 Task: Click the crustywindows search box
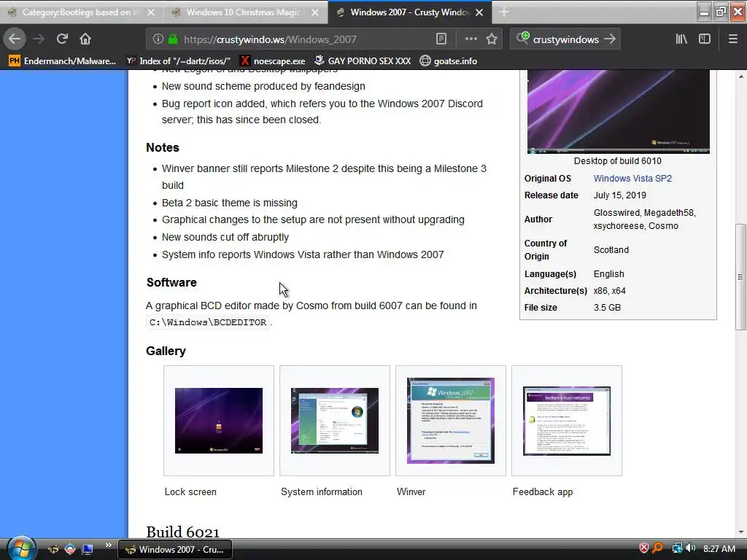click(565, 39)
